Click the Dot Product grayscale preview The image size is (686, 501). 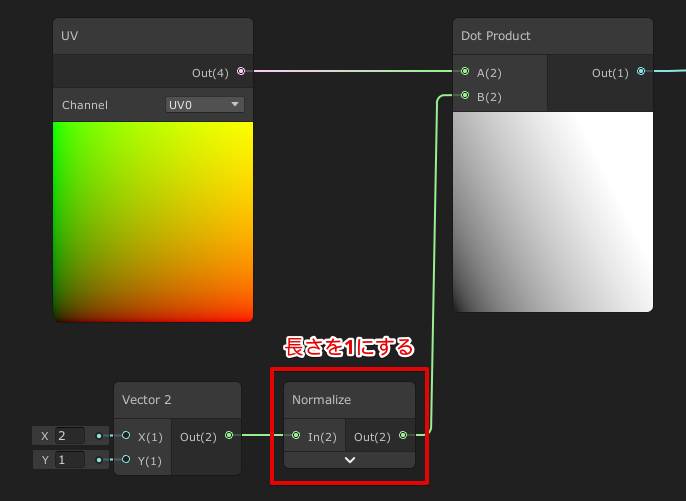click(x=553, y=212)
